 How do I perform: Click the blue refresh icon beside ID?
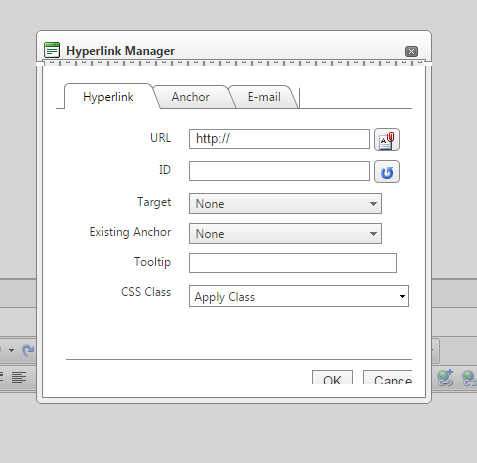pyautogui.click(x=387, y=172)
